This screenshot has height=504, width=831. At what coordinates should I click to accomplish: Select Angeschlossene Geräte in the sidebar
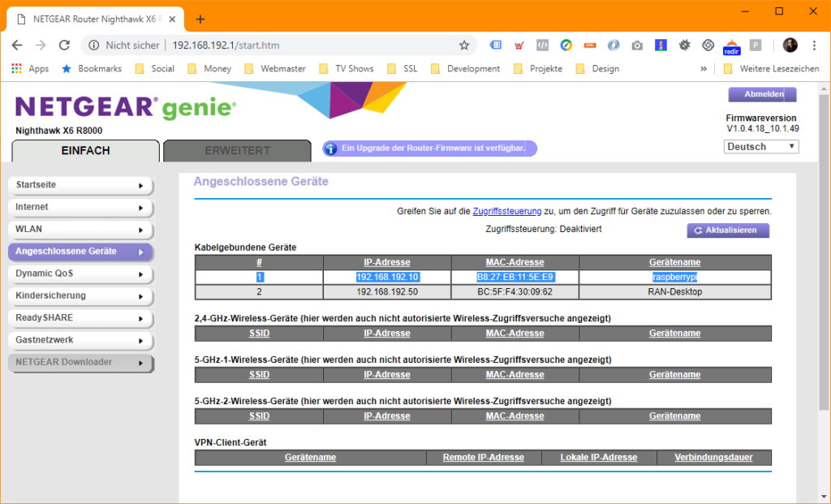[x=80, y=252]
